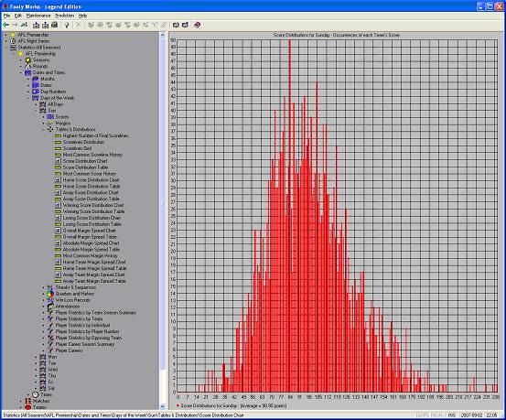The image size is (506, 420).
Task: Click tree panel scroll up arrow
Action: [x=162, y=35]
